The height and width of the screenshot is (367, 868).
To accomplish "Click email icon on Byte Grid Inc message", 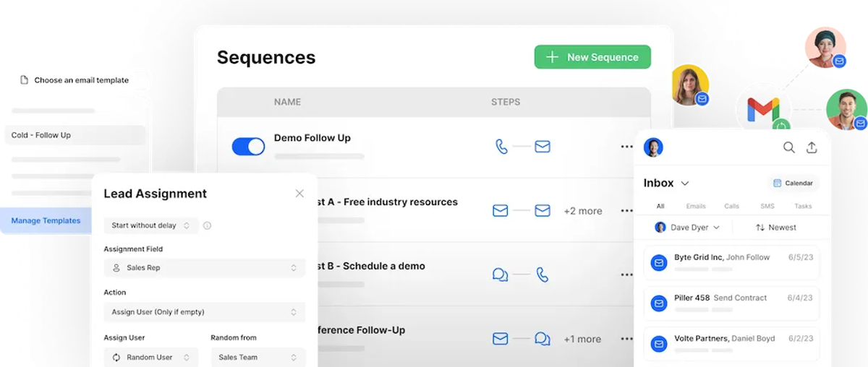I will pyautogui.click(x=659, y=263).
